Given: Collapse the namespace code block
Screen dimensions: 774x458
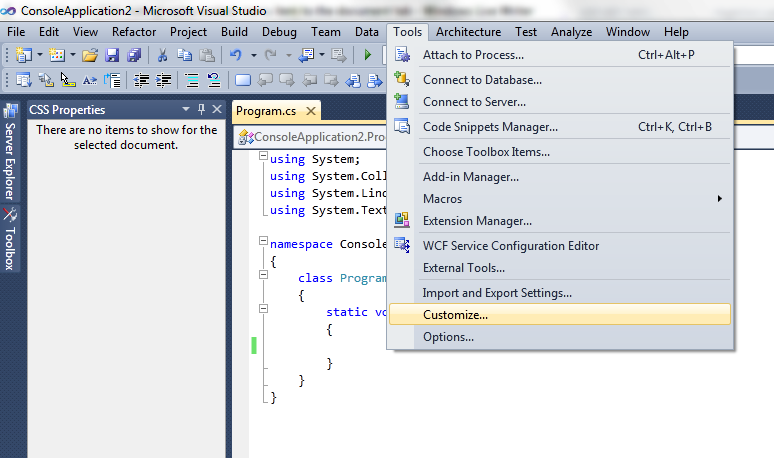Looking at the screenshot, I should pyautogui.click(x=263, y=242).
